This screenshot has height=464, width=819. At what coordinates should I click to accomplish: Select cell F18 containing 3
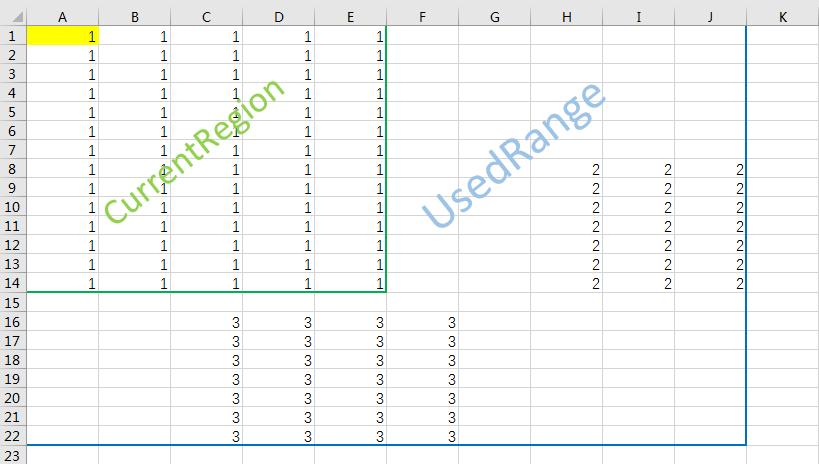click(423, 360)
